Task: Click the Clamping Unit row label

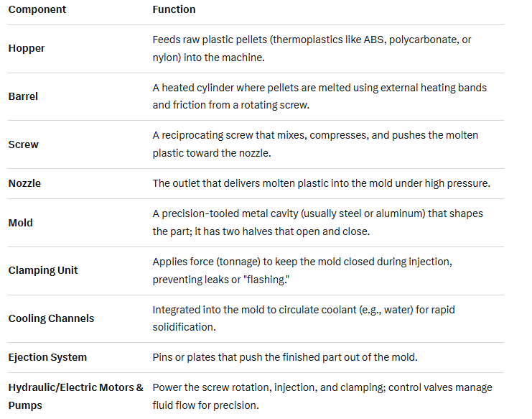Action: pos(43,270)
